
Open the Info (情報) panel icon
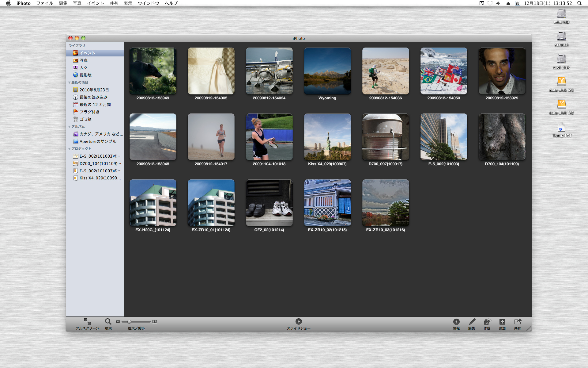point(456,322)
